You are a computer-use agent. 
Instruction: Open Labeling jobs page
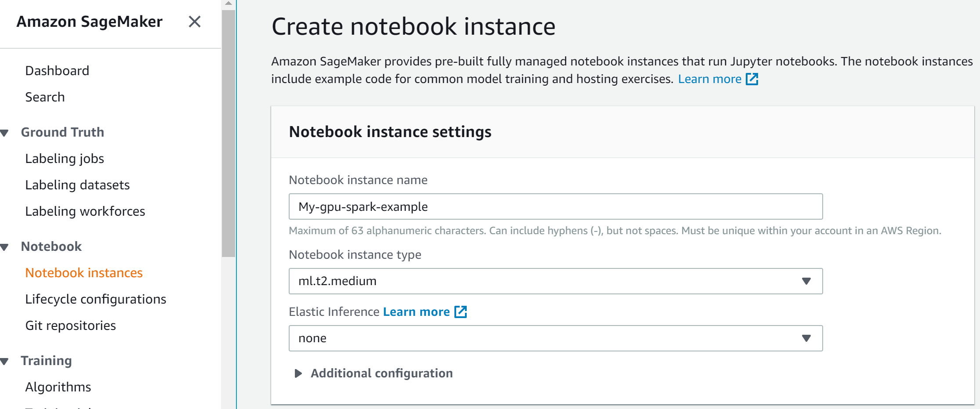(65, 159)
